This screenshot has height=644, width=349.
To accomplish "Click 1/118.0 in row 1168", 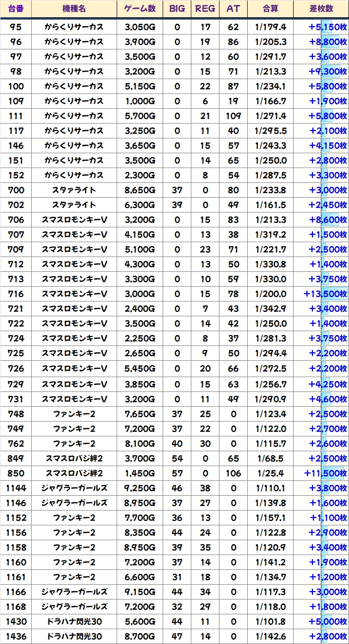I will click(x=270, y=606).
